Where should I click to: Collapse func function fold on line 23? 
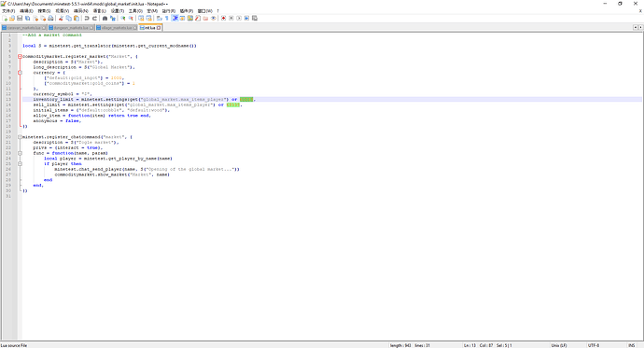[x=20, y=153]
